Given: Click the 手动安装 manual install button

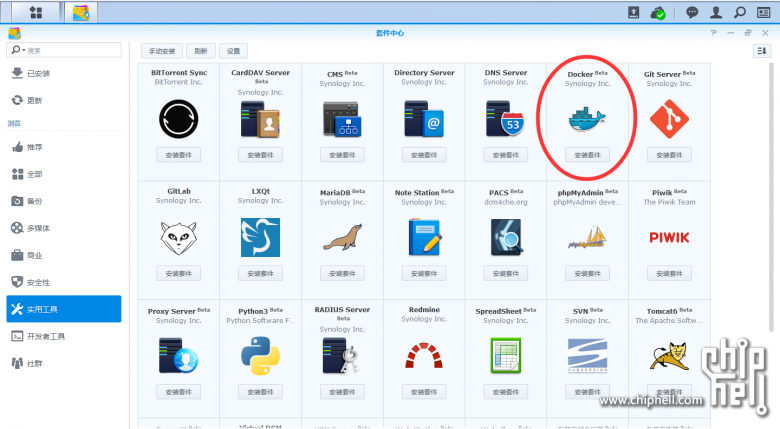Looking at the screenshot, I should click(x=162, y=51).
